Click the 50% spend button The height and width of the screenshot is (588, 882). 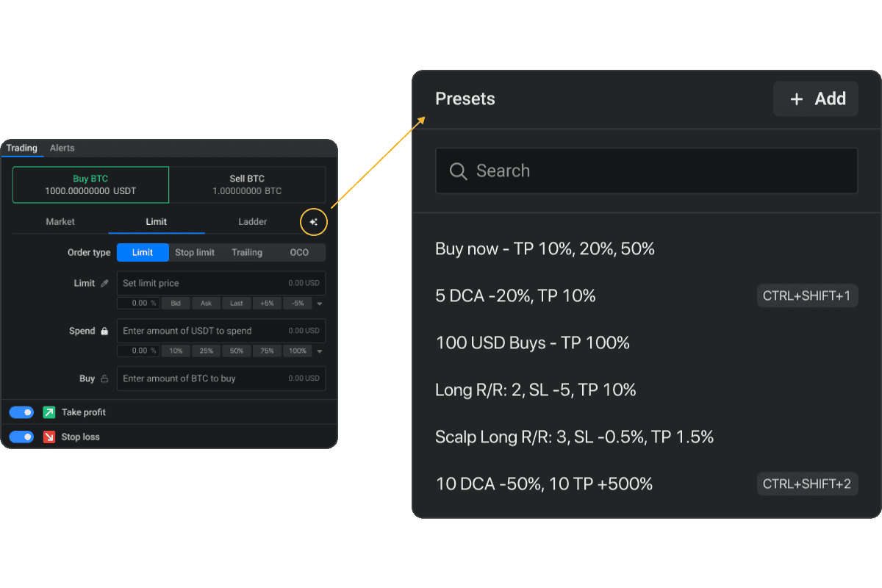click(236, 351)
